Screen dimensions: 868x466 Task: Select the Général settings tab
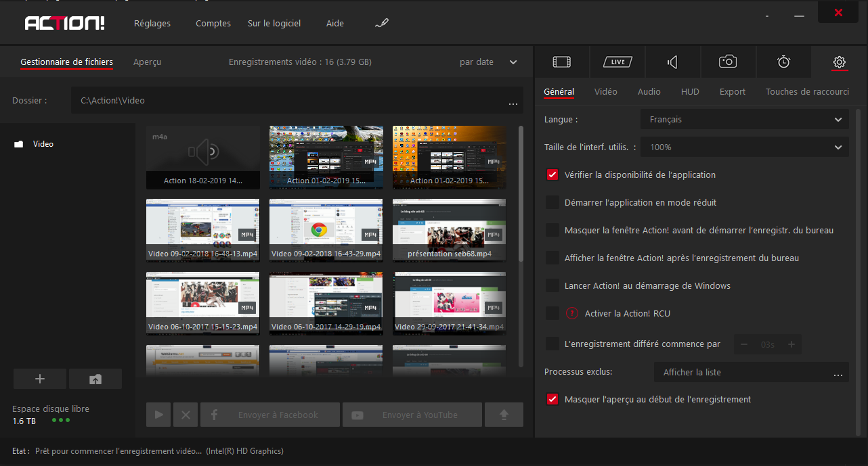[559, 92]
